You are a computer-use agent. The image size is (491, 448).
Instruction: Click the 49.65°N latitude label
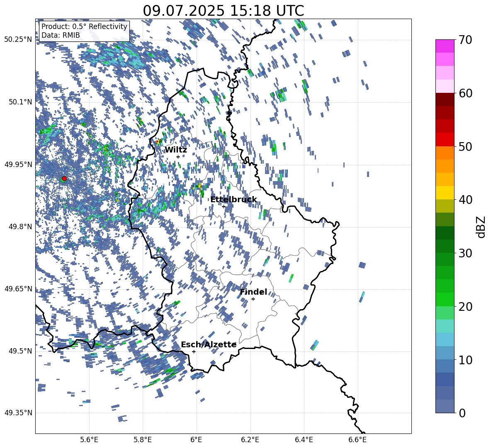(x=18, y=288)
